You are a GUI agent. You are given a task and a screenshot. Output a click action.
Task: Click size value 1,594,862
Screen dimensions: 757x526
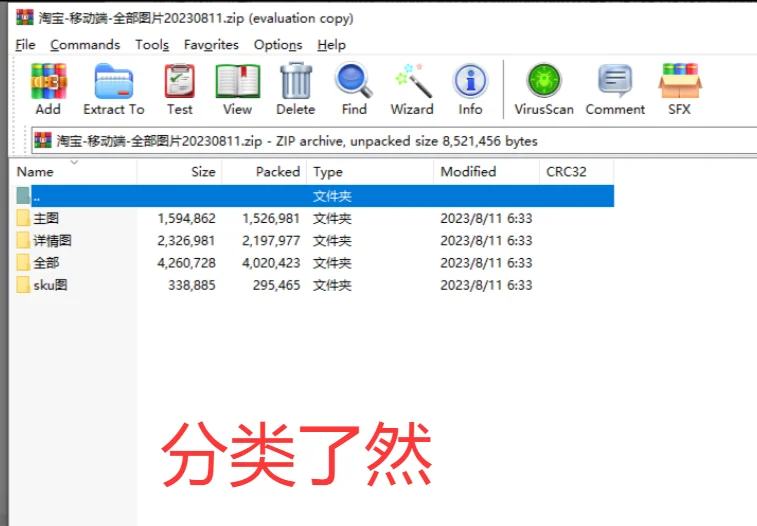coord(186,219)
